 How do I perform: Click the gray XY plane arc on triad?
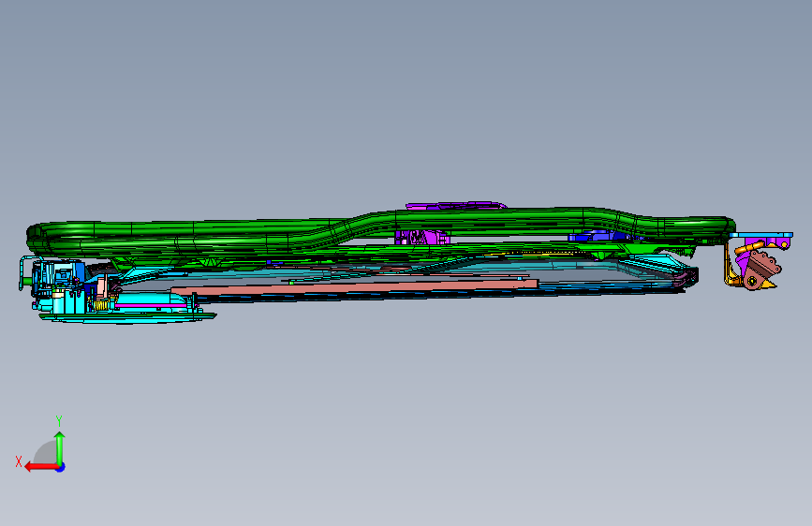[45, 452]
